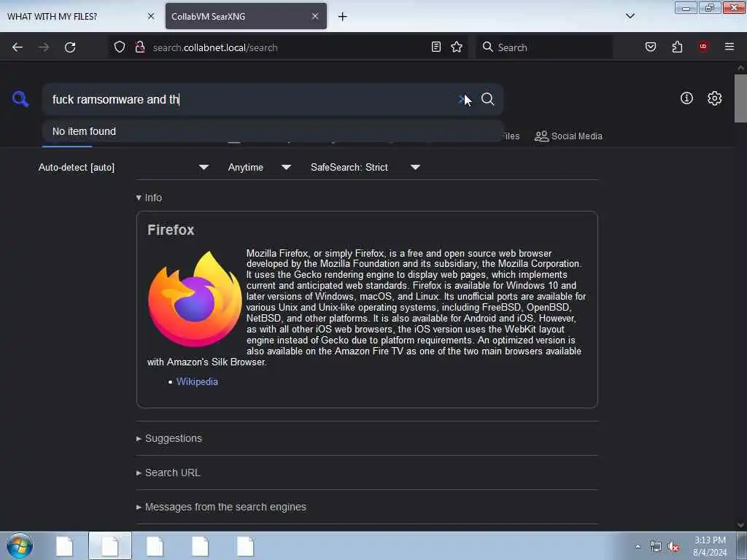Open the extensions puzzle icon
Image resolution: width=747 pixels, height=560 pixels.
(x=677, y=47)
